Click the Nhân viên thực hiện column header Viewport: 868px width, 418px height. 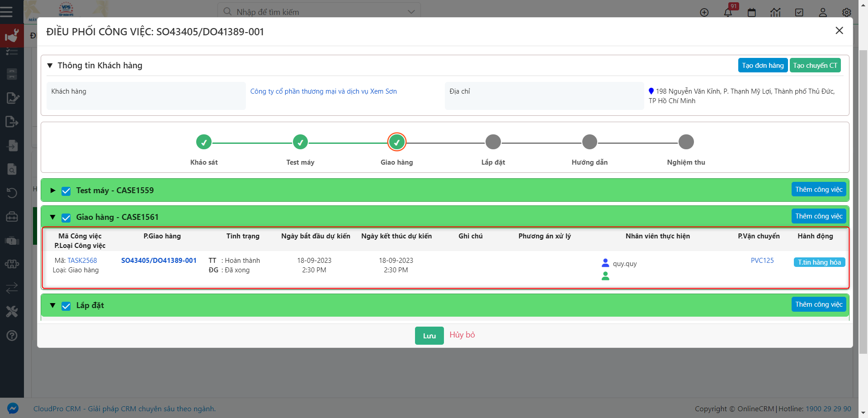pyautogui.click(x=658, y=236)
